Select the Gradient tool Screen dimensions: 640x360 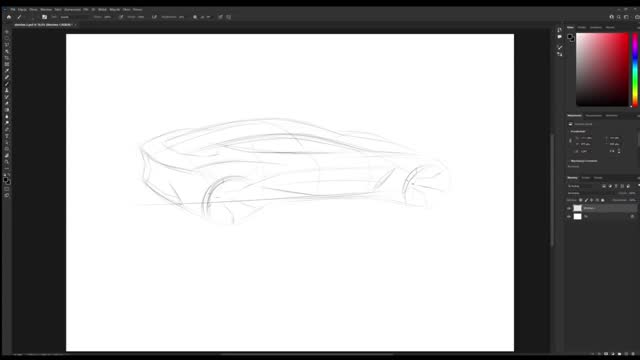point(7,110)
